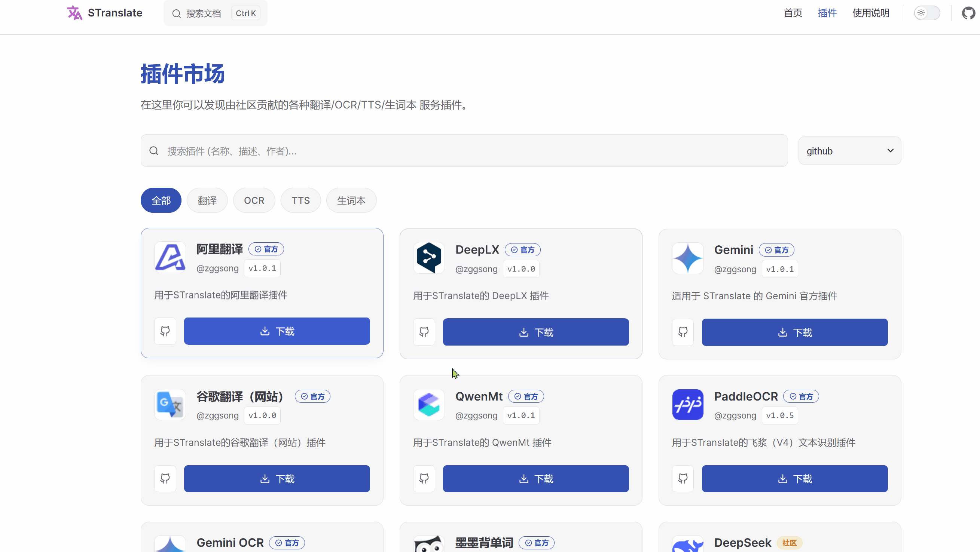980x552 pixels.
Task: Toggle the light/dark theme switch
Action: (927, 13)
